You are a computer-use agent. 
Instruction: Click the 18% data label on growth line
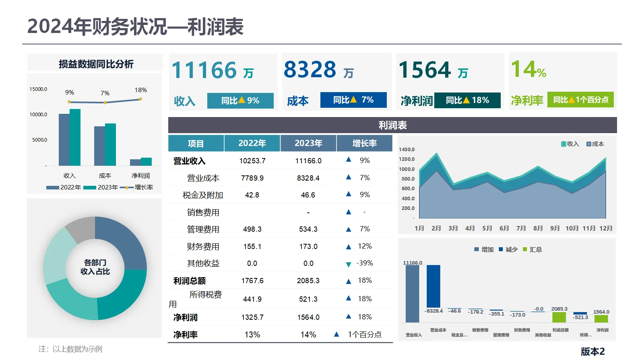[x=141, y=90]
